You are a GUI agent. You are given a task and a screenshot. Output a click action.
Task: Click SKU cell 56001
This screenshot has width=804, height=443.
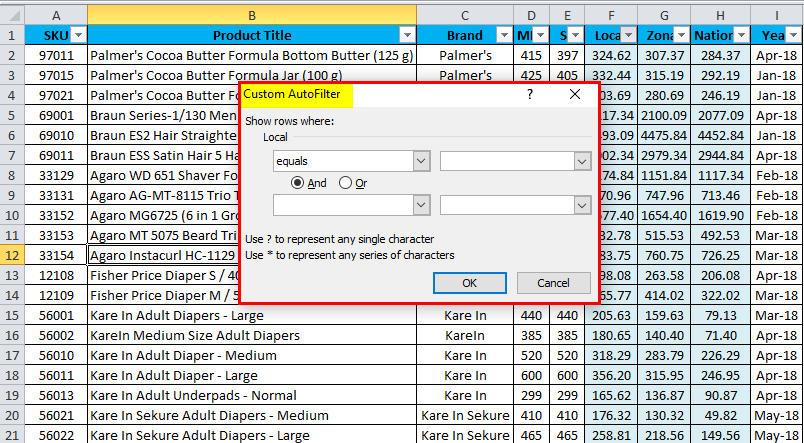click(x=56, y=315)
